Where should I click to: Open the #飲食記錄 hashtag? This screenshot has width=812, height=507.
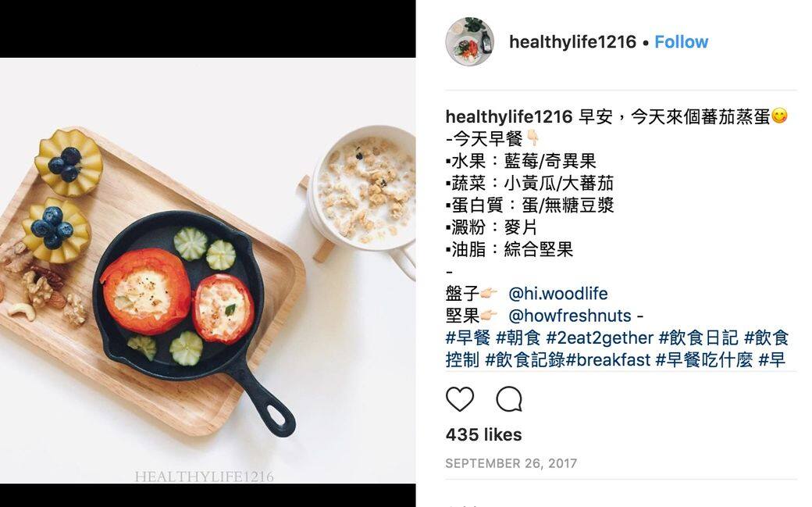pos(525,360)
